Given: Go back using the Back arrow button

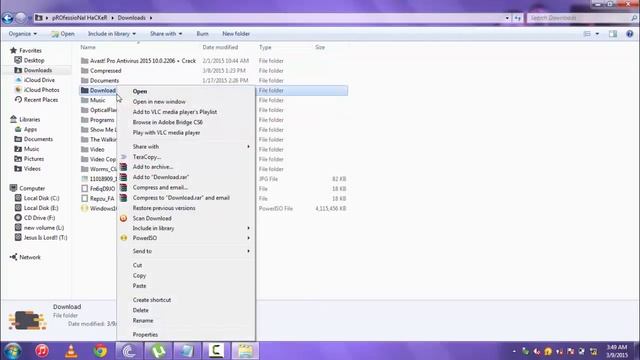Looking at the screenshot, I should tap(8, 18).
